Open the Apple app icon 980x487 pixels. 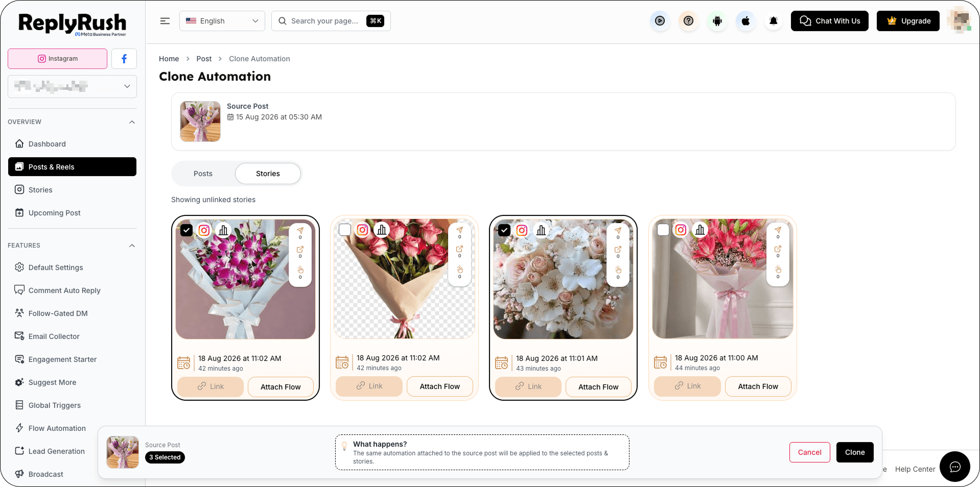746,21
